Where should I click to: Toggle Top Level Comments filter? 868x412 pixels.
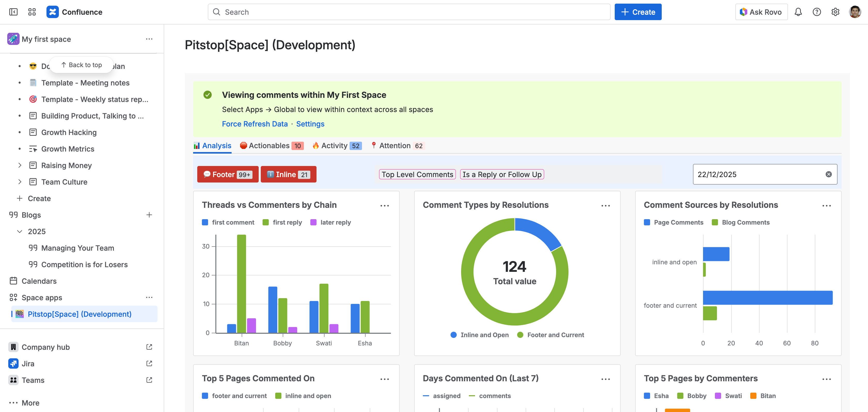417,174
